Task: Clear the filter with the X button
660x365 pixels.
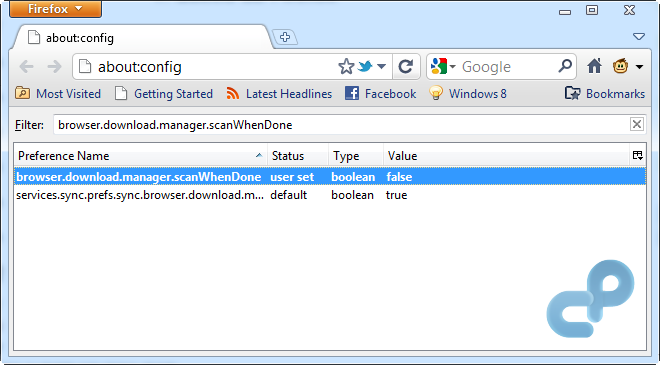Action: tap(637, 124)
